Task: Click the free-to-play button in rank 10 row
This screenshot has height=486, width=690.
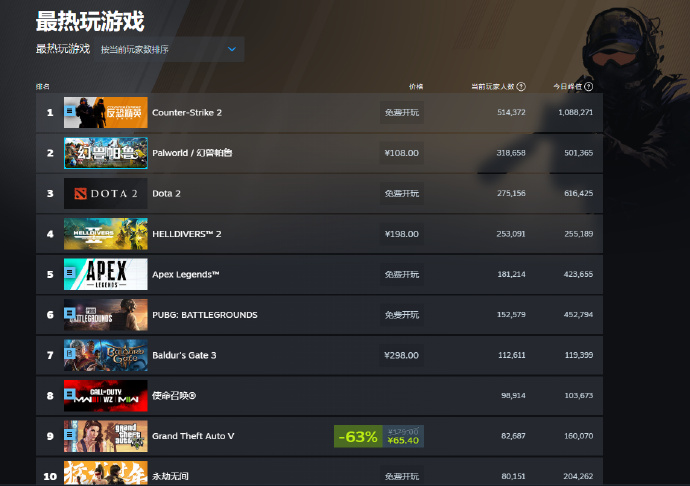Action: point(402,476)
